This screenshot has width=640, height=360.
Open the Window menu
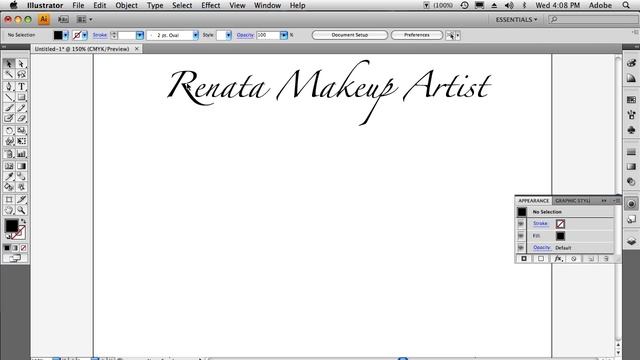[x=267, y=5]
